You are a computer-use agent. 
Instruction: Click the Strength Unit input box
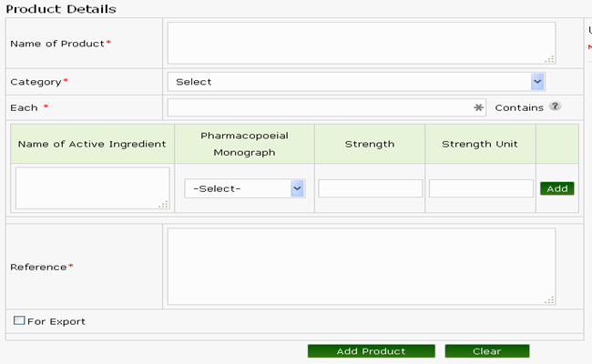[x=481, y=188]
